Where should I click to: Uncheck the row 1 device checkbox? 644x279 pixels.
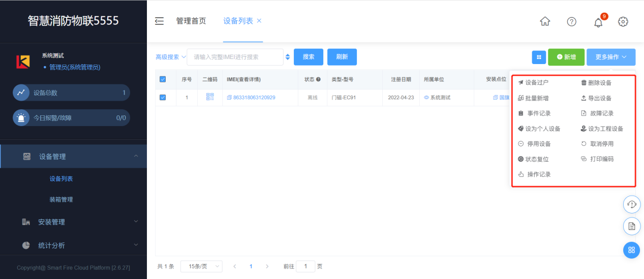[x=163, y=98]
